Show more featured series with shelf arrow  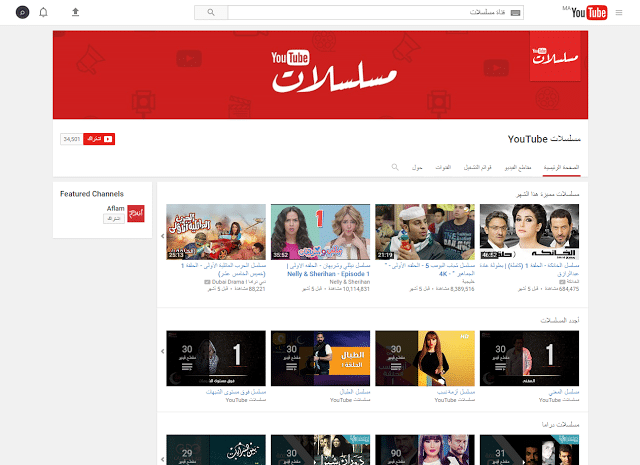click(x=163, y=236)
